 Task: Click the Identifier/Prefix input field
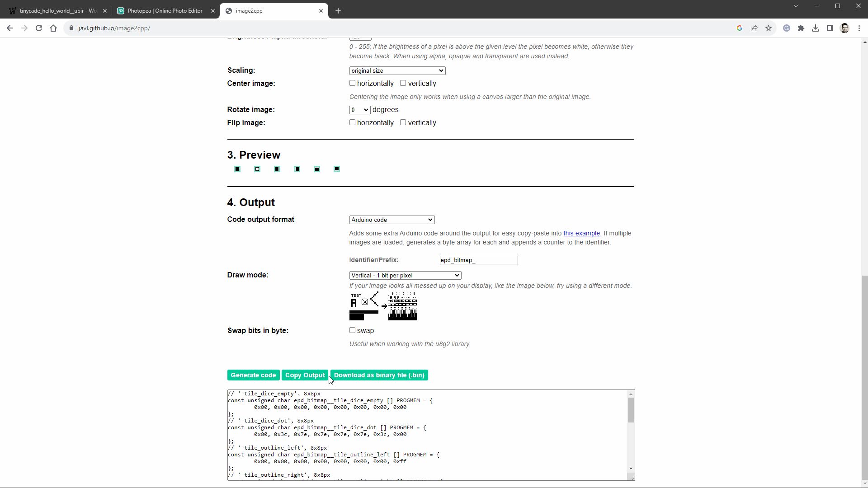478,260
